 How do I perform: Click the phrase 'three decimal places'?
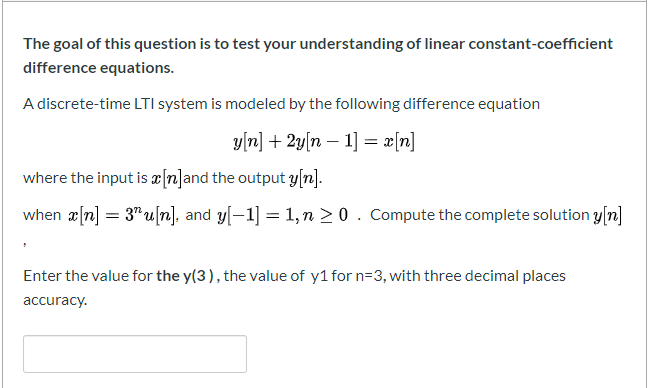(495, 276)
